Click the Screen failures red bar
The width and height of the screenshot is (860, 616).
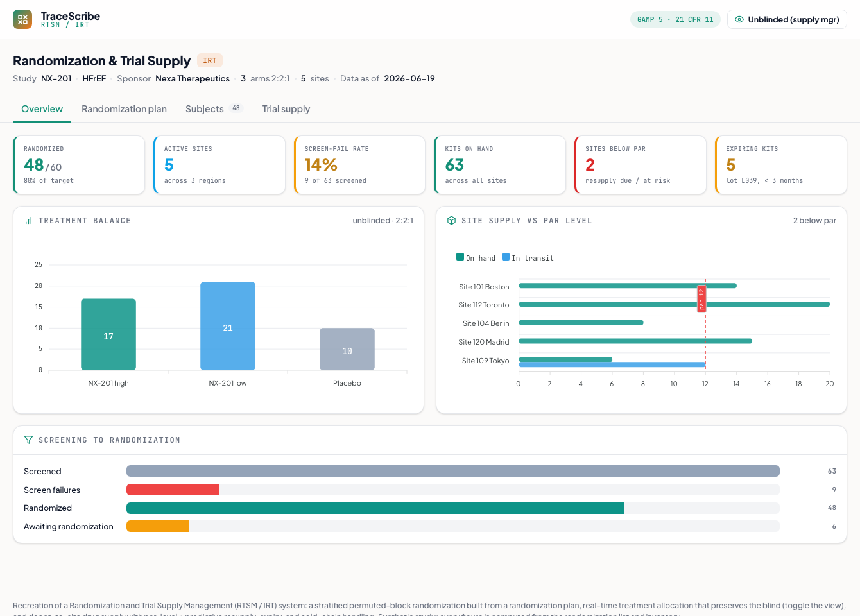[x=173, y=490]
